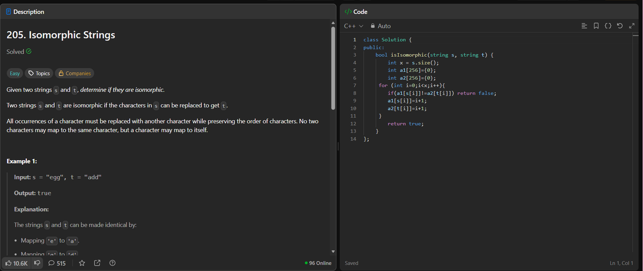Click code line 'int a2[256]={0};'
Image resolution: width=644 pixels, height=271 pixels.
tap(411, 78)
